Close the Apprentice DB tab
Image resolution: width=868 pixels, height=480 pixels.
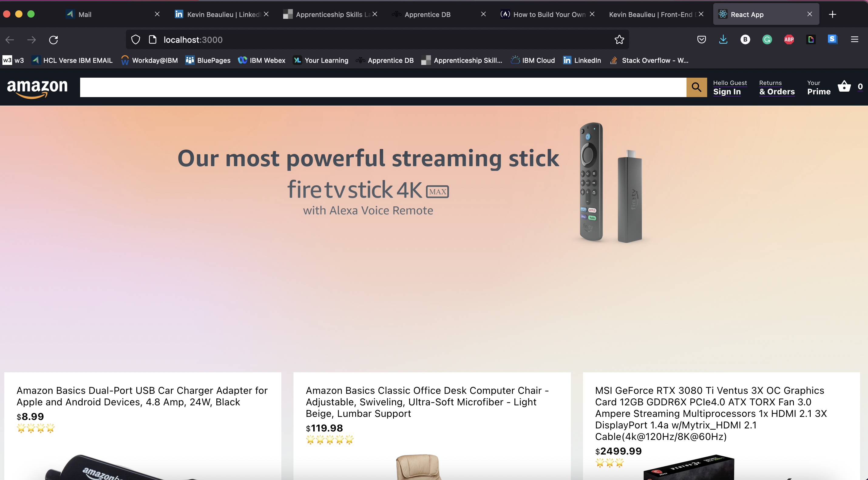point(483,14)
